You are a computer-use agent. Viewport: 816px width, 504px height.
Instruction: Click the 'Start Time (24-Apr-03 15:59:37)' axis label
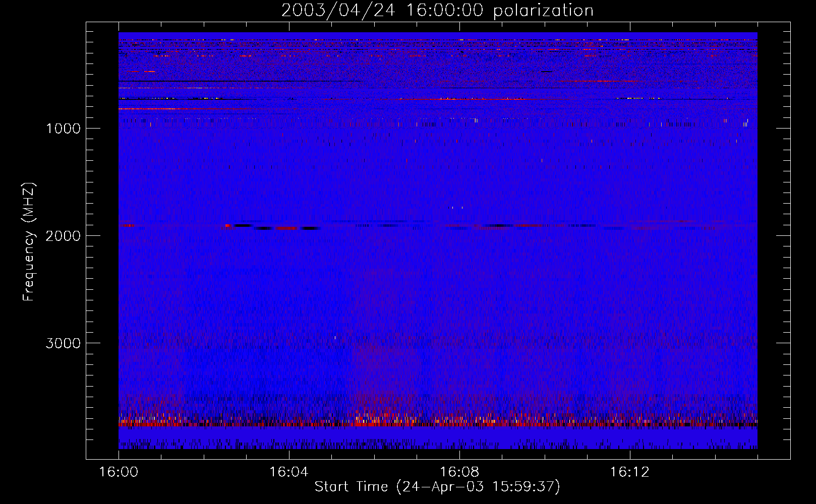437,487
